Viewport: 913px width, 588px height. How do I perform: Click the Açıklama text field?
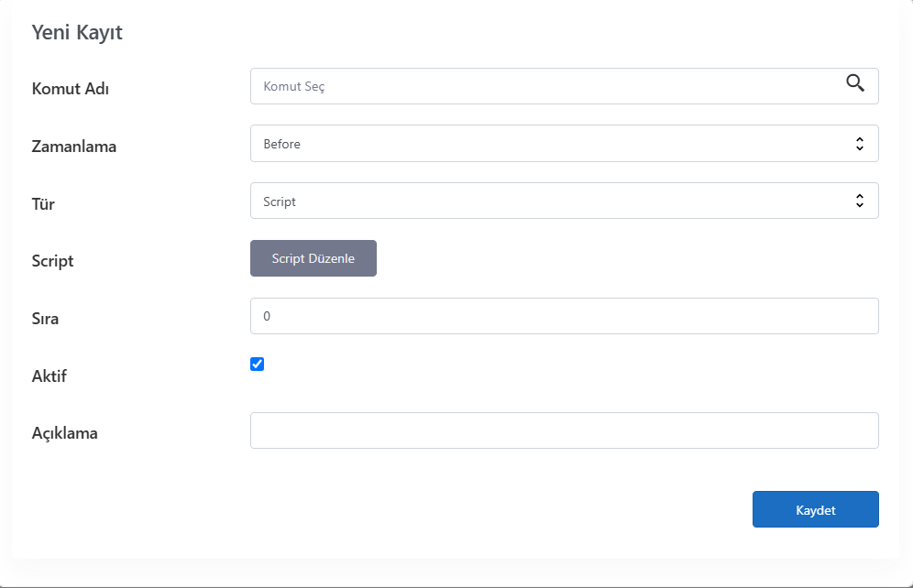(565, 431)
